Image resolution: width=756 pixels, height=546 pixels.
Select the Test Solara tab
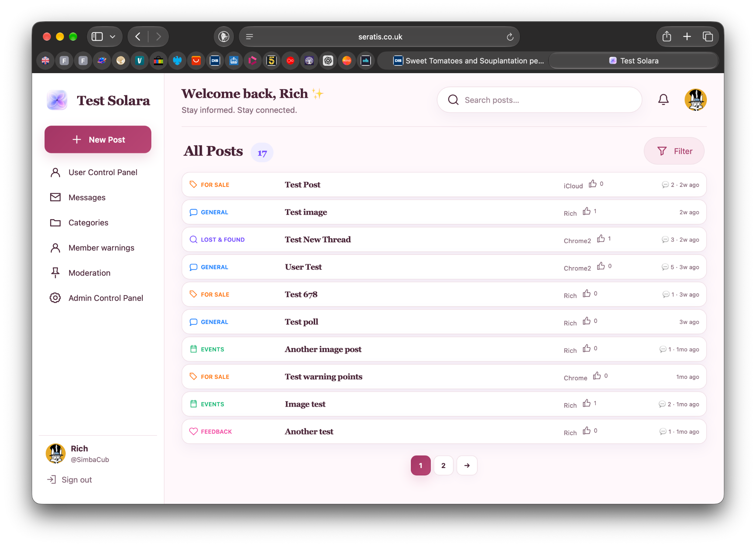633,61
